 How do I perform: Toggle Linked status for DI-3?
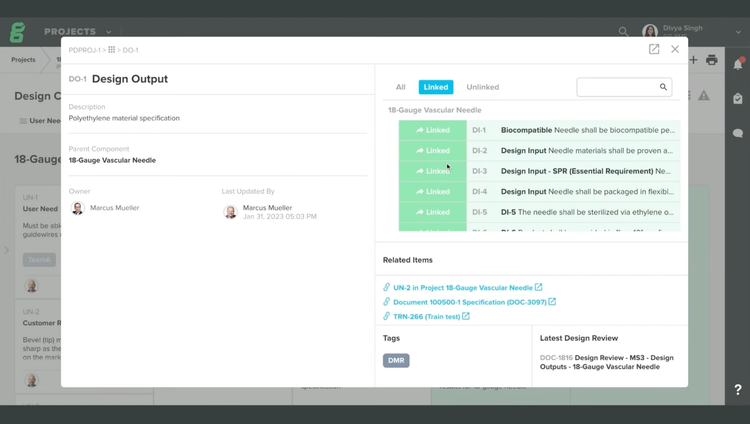pyautogui.click(x=432, y=171)
